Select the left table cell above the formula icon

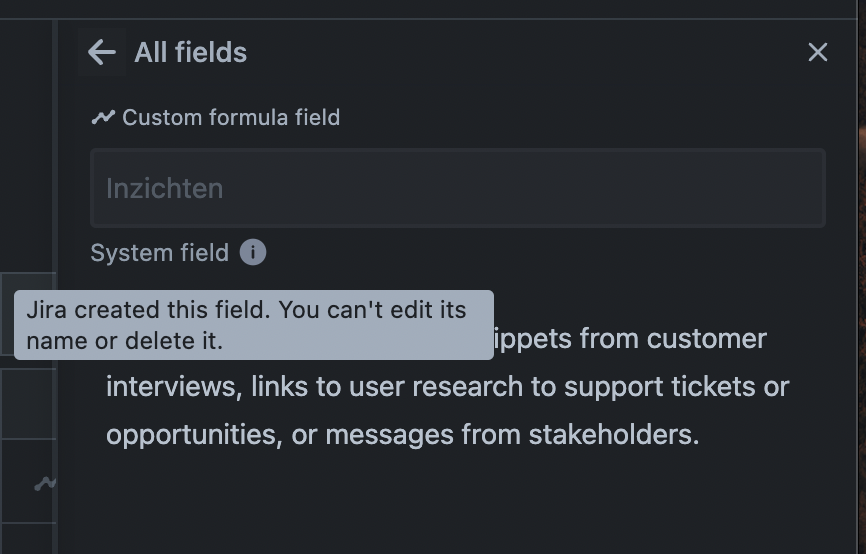click(x=27, y=404)
